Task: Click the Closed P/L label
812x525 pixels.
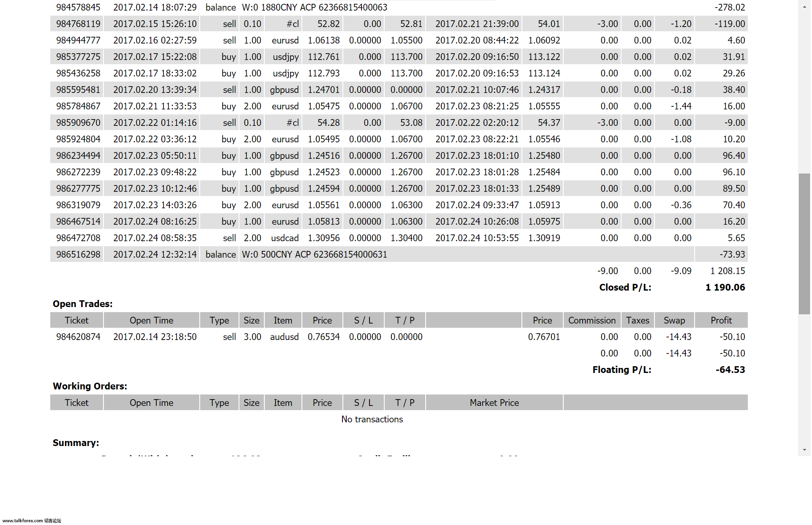Action: click(625, 288)
